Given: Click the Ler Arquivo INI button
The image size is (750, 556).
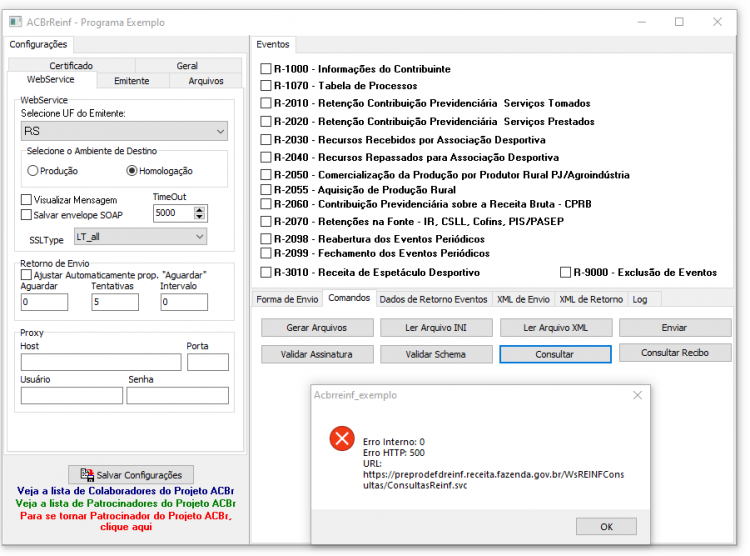Looking at the screenshot, I should click(x=436, y=328).
